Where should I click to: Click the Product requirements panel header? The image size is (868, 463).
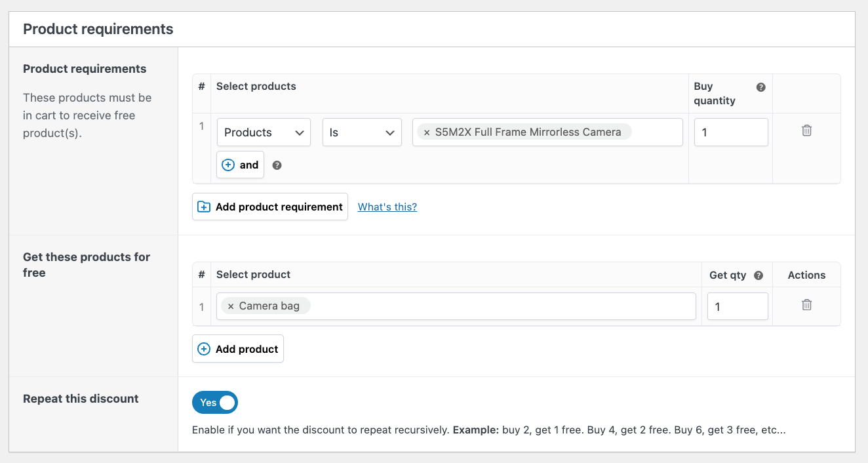[x=98, y=29]
